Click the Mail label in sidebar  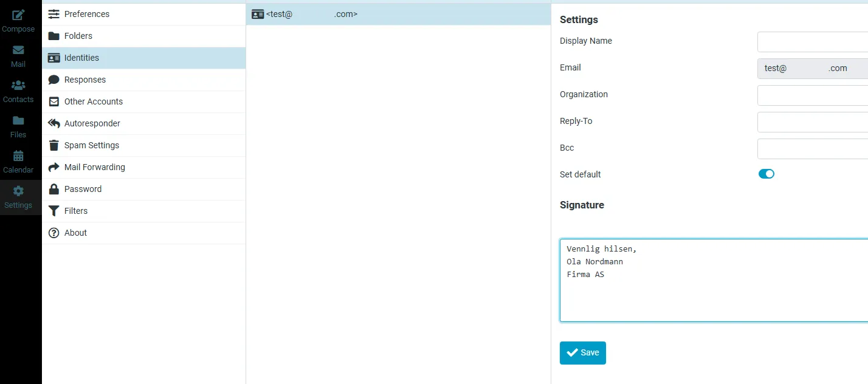(x=18, y=64)
